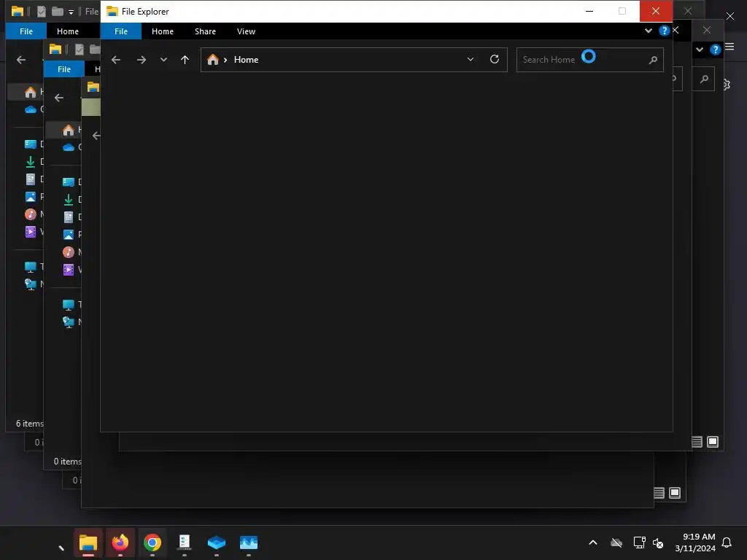Switch to large icons view in upper background window
747x560 pixels.
pos(713,442)
